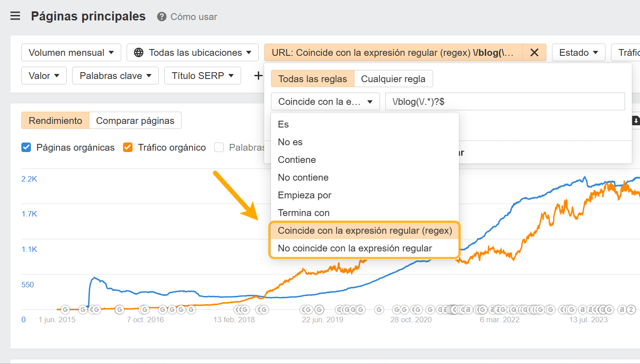Enable the 'Palabras clave' checkbox
This screenshot has width=640, height=364.
click(x=219, y=147)
